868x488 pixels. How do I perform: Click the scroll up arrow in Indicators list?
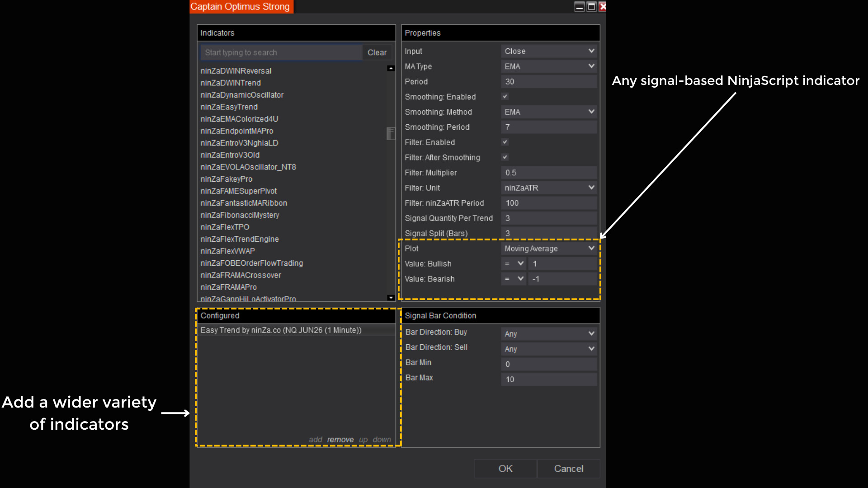(391, 69)
